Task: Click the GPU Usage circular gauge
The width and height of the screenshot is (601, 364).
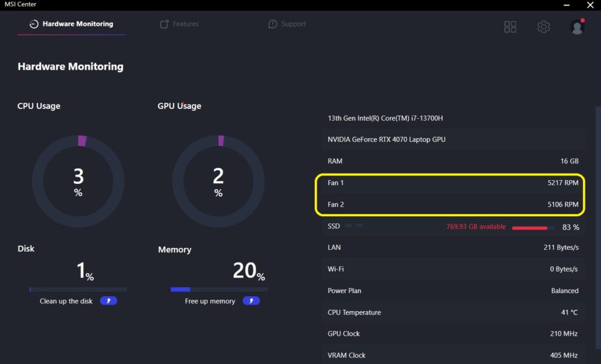Action: pyautogui.click(x=218, y=181)
